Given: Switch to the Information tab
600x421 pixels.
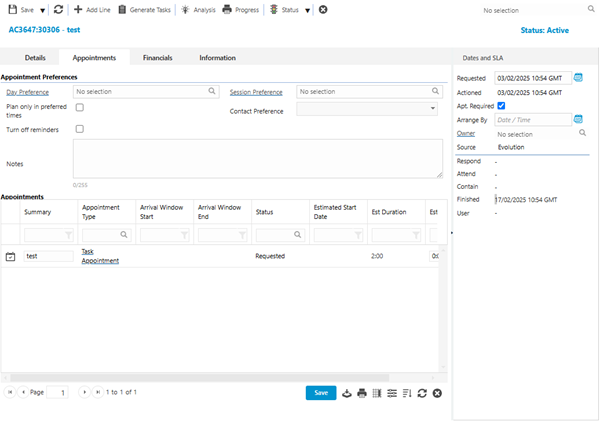Looking at the screenshot, I should (x=217, y=58).
